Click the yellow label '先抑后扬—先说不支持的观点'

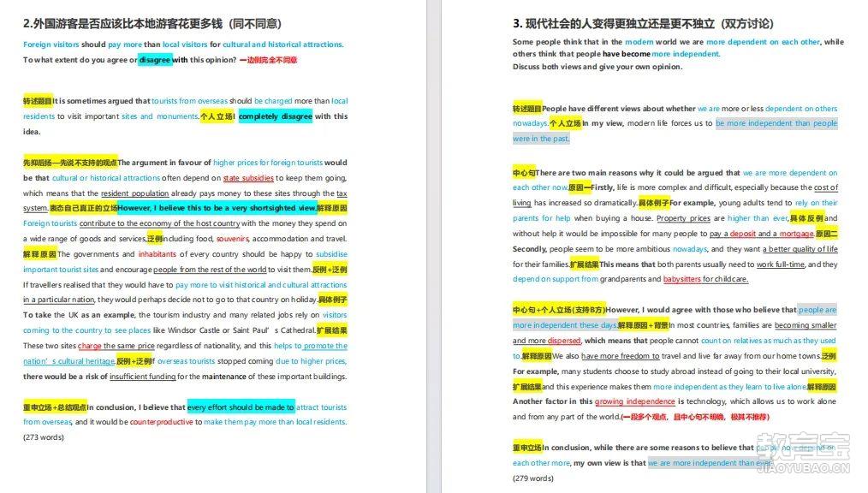coord(69,163)
